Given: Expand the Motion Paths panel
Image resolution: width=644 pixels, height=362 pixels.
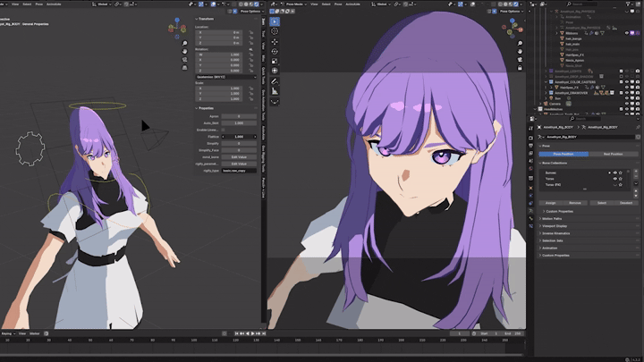Looking at the screenshot, I should (x=540, y=219).
